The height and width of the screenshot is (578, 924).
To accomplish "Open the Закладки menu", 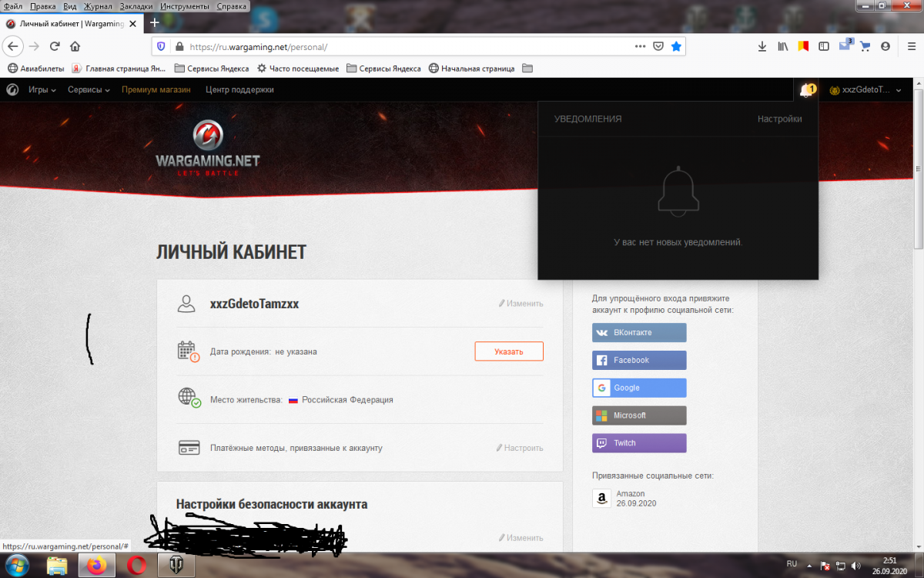I will tap(137, 5).
